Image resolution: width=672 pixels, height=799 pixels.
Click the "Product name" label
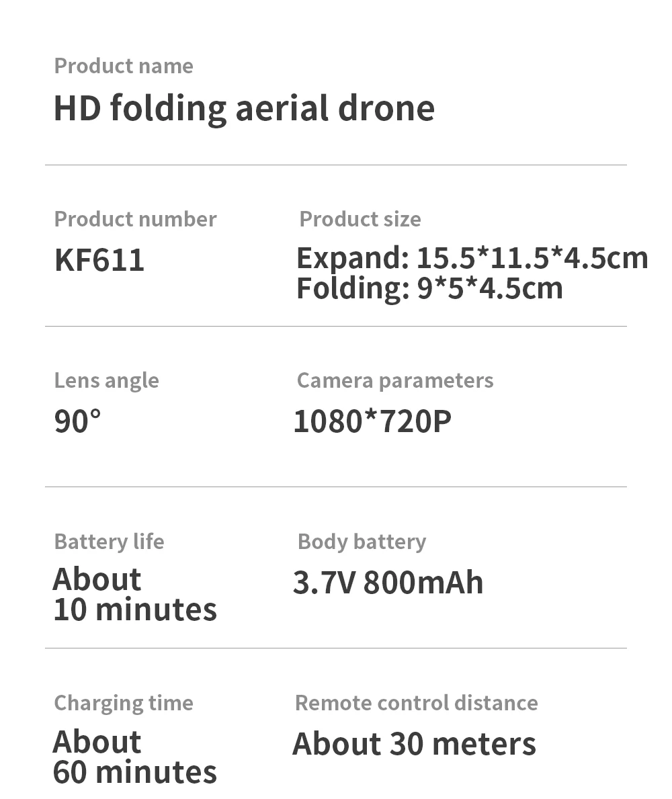(124, 66)
